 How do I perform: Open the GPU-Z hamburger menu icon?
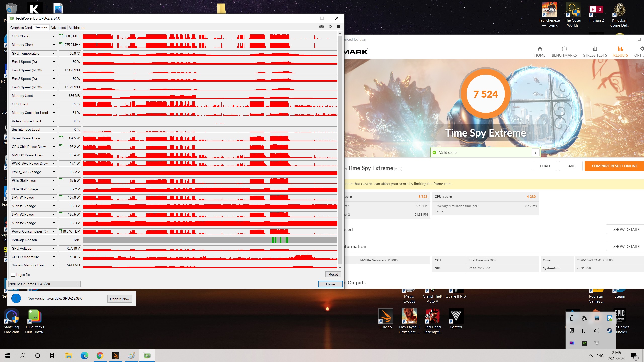[x=339, y=26]
